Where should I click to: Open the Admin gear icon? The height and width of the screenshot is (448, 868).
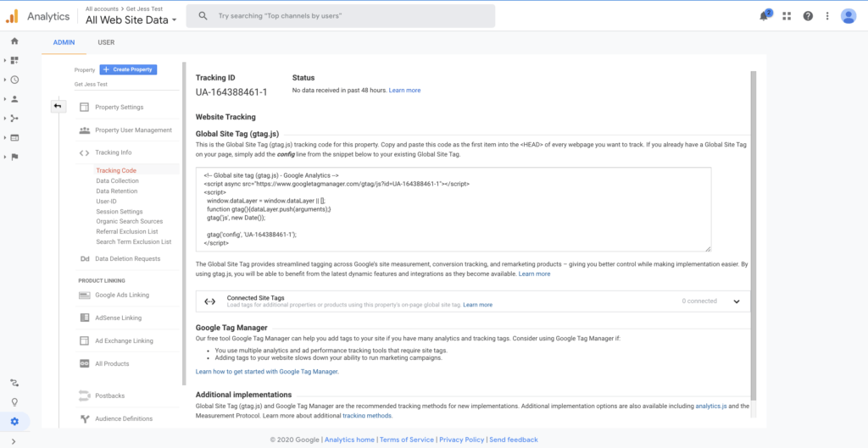point(14,422)
